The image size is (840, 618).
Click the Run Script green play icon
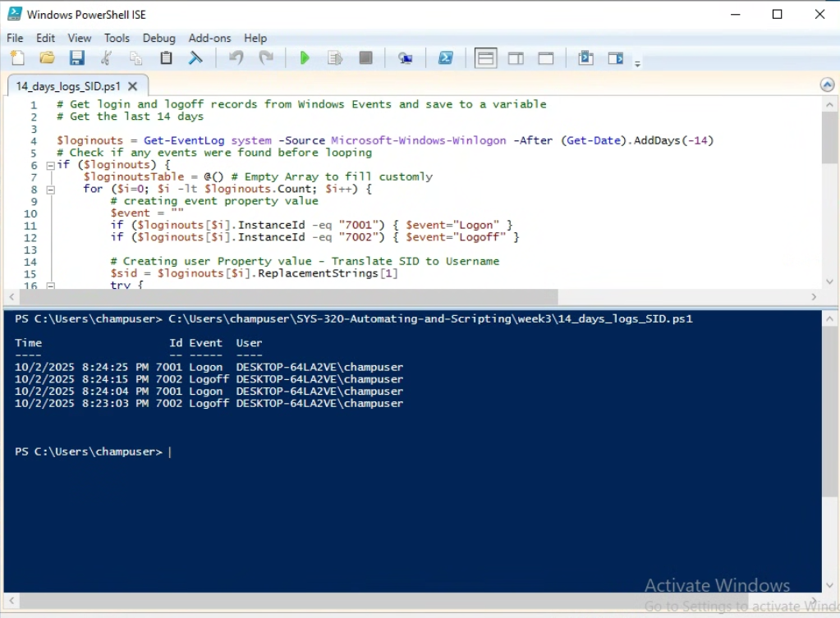[x=305, y=58]
